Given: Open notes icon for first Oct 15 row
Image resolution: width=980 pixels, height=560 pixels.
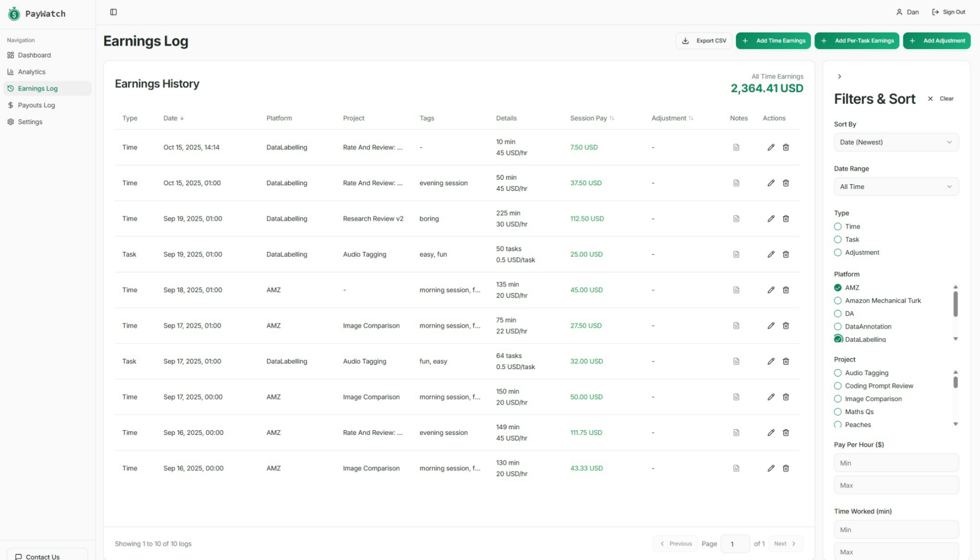Looking at the screenshot, I should click(736, 148).
